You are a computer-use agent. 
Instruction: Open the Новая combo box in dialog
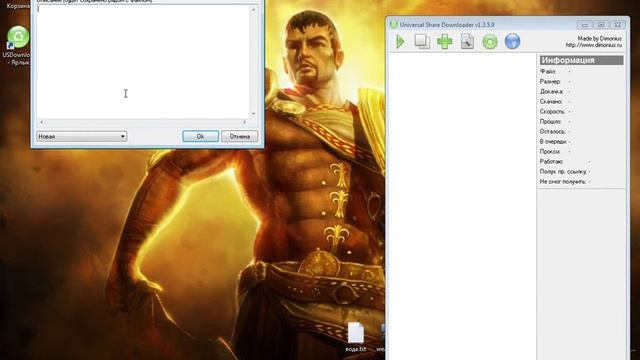point(82,136)
